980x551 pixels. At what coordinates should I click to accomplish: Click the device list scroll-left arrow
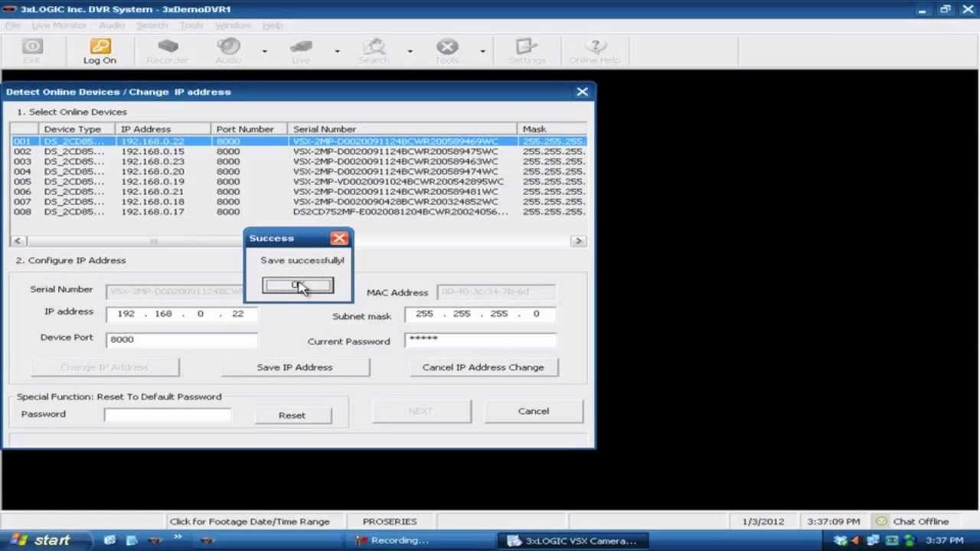[18, 240]
